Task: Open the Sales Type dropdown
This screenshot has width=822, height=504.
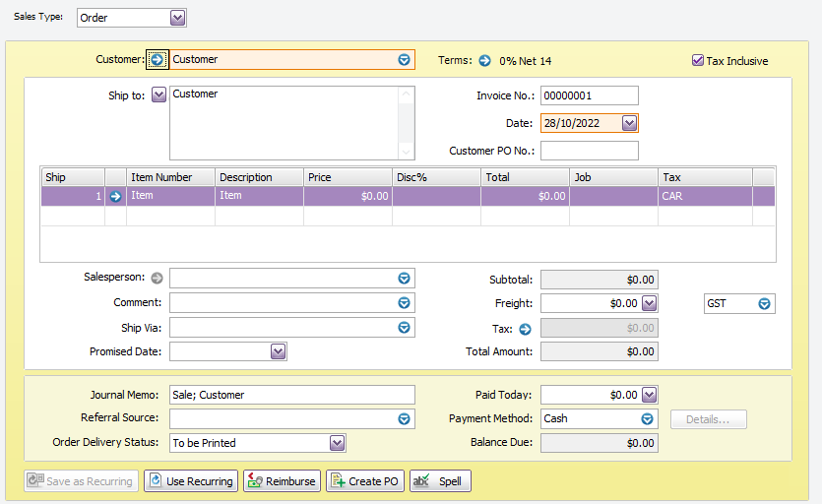Action: [x=177, y=18]
